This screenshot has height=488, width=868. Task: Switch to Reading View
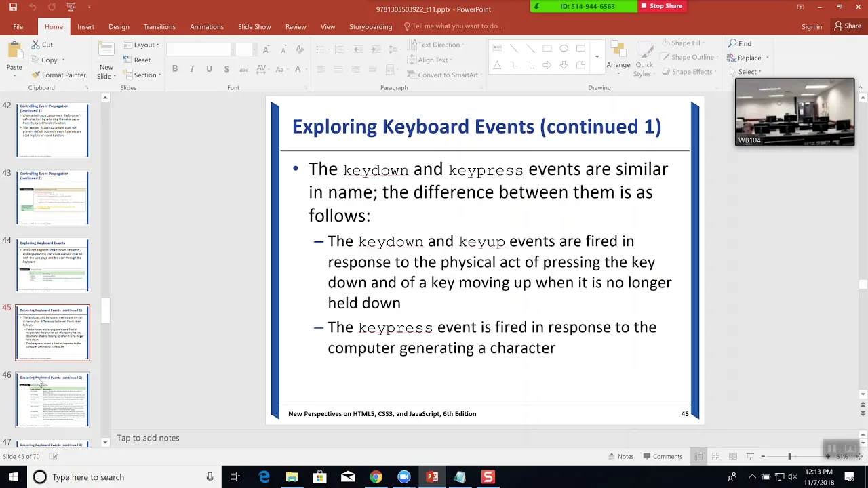tap(733, 456)
